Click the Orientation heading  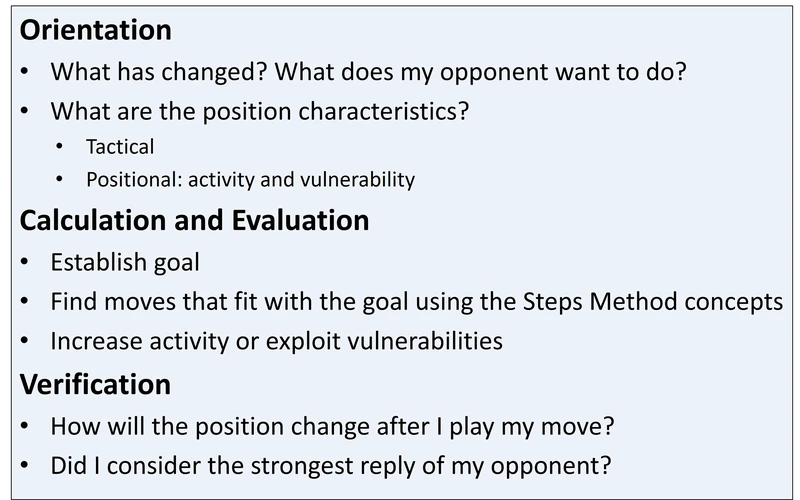[96, 31]
